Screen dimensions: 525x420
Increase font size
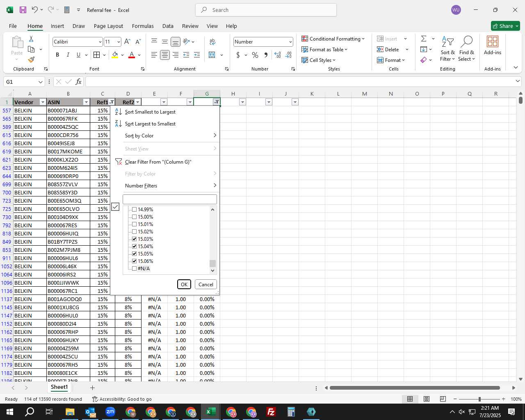pyautogui.click(x=127, y=41)
